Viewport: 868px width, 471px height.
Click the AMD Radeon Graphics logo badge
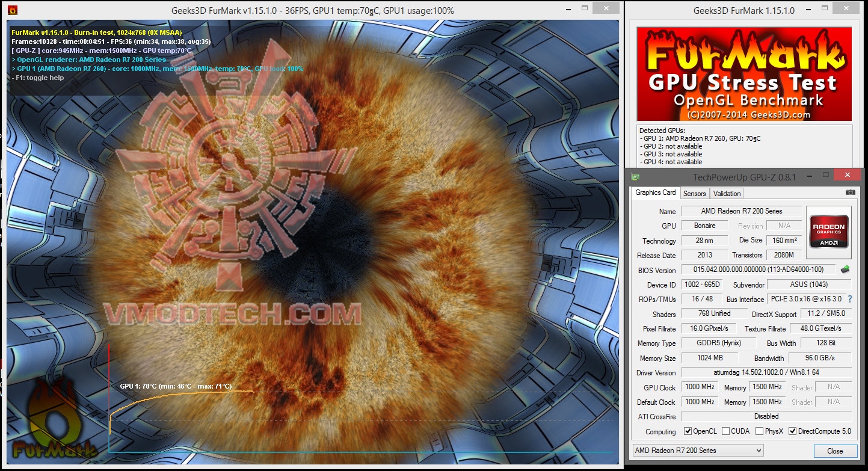point(829,230)
